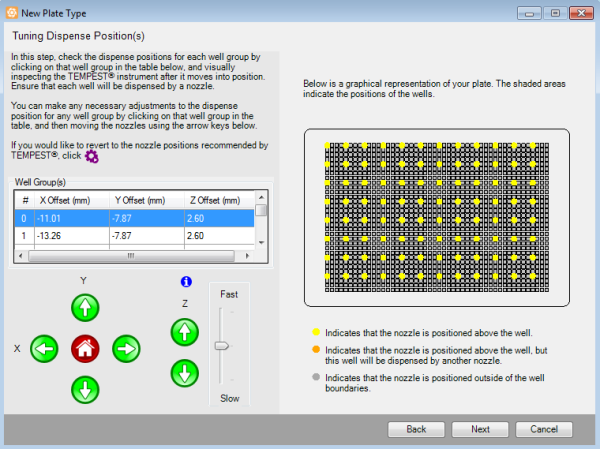Click the Y Offset (mm) column header
This screenshot has width=600, height=449.
point(141,199)
